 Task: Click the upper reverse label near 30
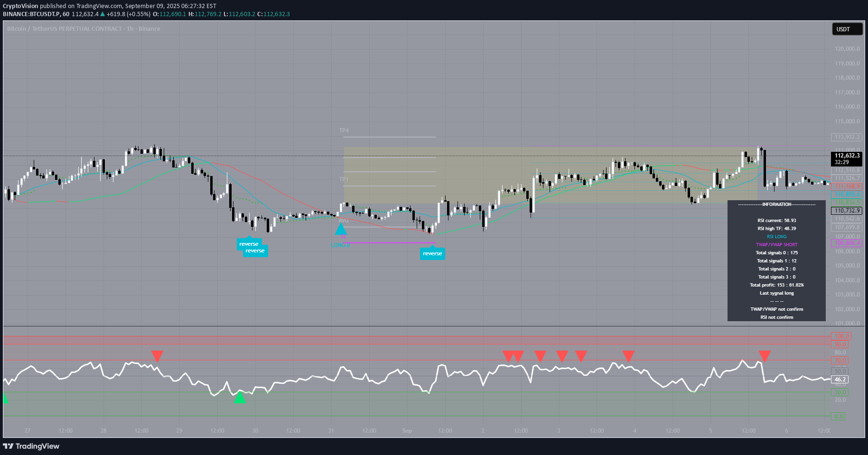[249, 243]
